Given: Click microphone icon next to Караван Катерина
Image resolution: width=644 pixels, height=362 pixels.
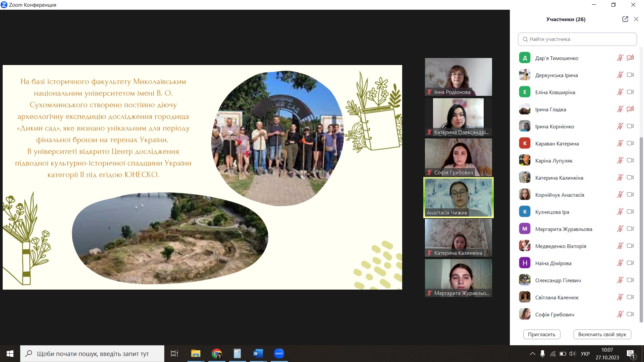Looking at the screenshot, I should [620, 143].
